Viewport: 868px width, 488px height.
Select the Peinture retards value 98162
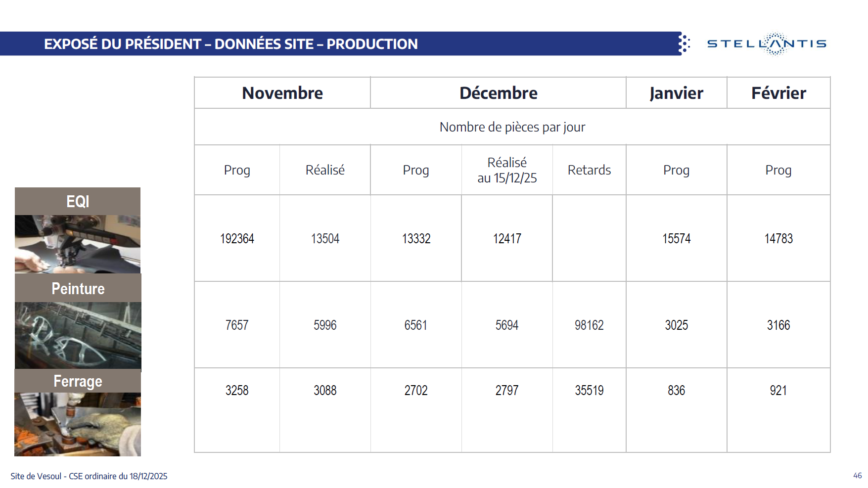pos(589,325)
